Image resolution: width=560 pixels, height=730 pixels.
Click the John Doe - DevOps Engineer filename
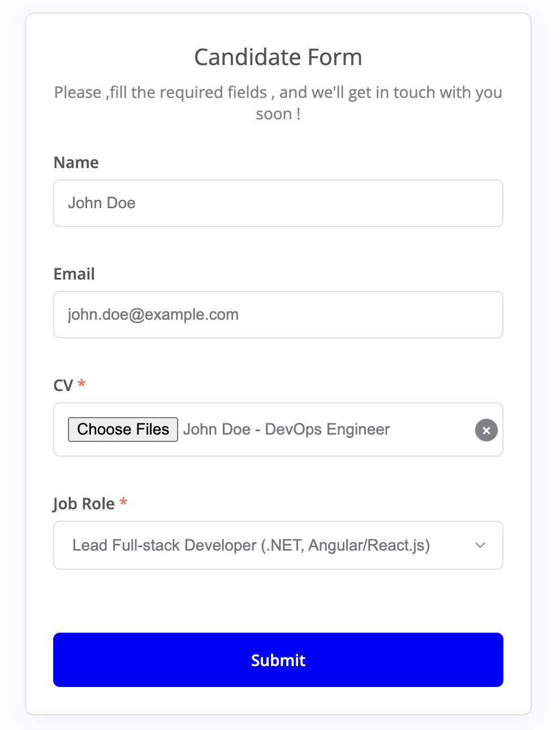pyautogui.click(x=286, y=430)
